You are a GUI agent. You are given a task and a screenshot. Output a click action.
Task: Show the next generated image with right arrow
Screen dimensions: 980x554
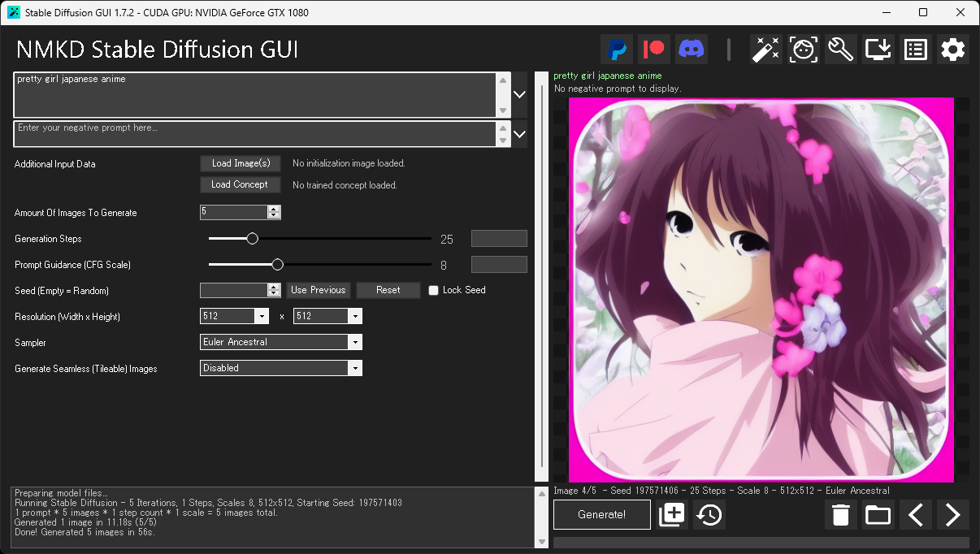click(952, 514)
